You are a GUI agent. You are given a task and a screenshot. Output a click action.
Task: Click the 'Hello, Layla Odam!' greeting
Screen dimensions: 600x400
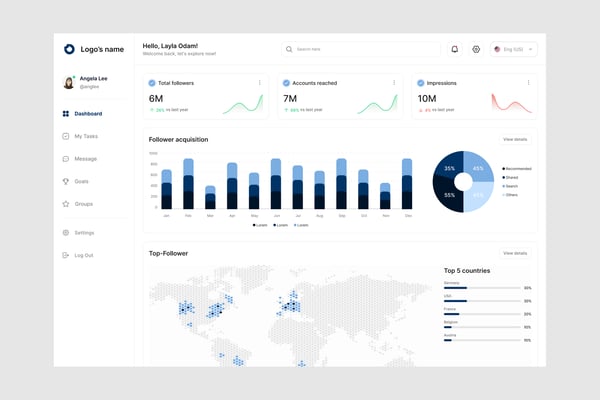tap(170, 46)
